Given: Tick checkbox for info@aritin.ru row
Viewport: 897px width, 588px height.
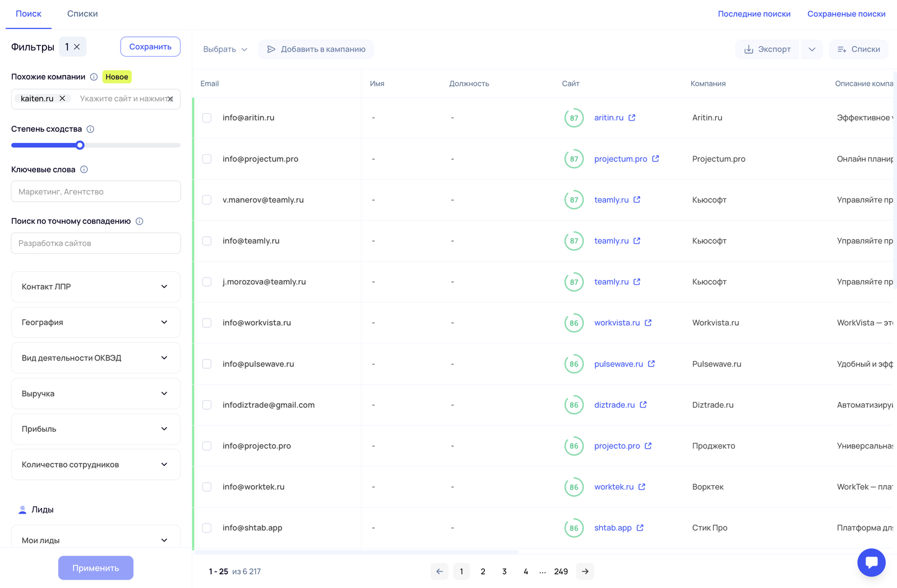Looking at the screenshot, I should point(207,118).
